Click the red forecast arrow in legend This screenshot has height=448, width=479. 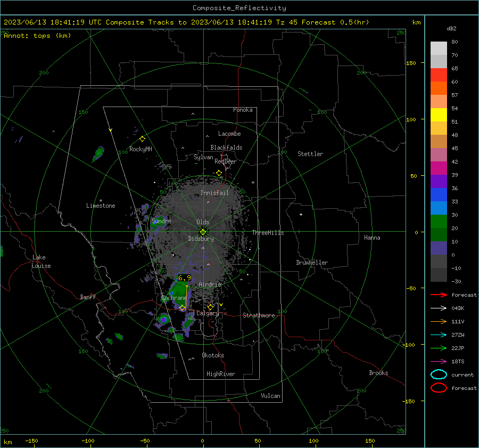click(x=439, y=295)
